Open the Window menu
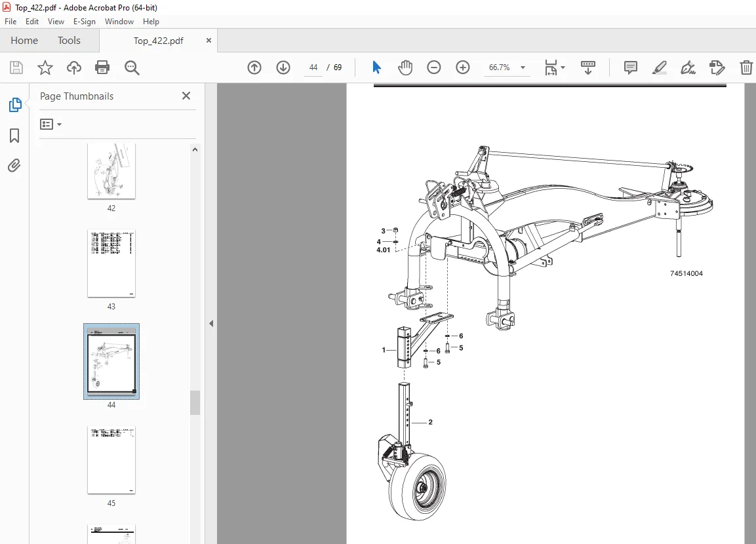The height and width of the screenshot is (544, 756). point(119,22)
